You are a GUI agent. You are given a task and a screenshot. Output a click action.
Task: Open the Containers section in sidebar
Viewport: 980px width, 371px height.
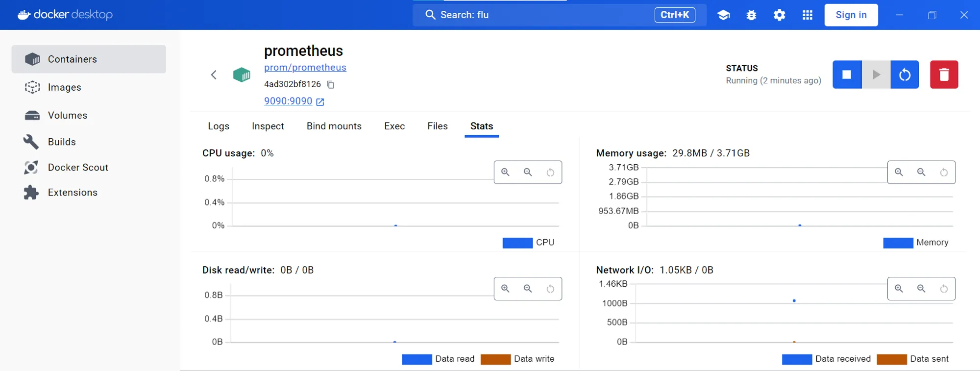[x=89, y=59]
